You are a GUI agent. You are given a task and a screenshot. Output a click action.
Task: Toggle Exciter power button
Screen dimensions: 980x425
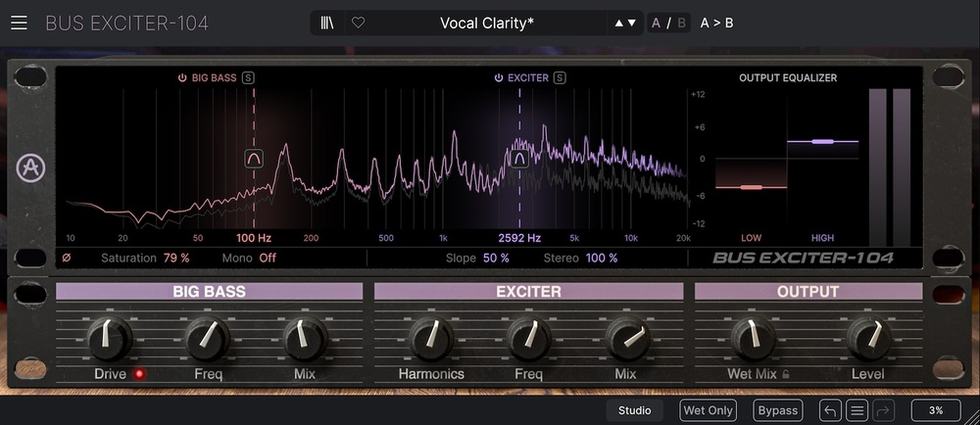tap(499, 78)
